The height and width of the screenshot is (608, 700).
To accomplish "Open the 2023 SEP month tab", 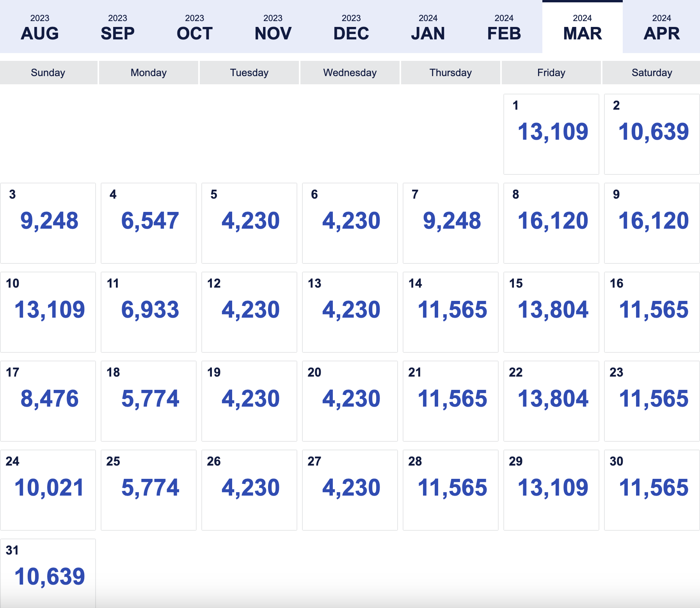I will 117,27.
